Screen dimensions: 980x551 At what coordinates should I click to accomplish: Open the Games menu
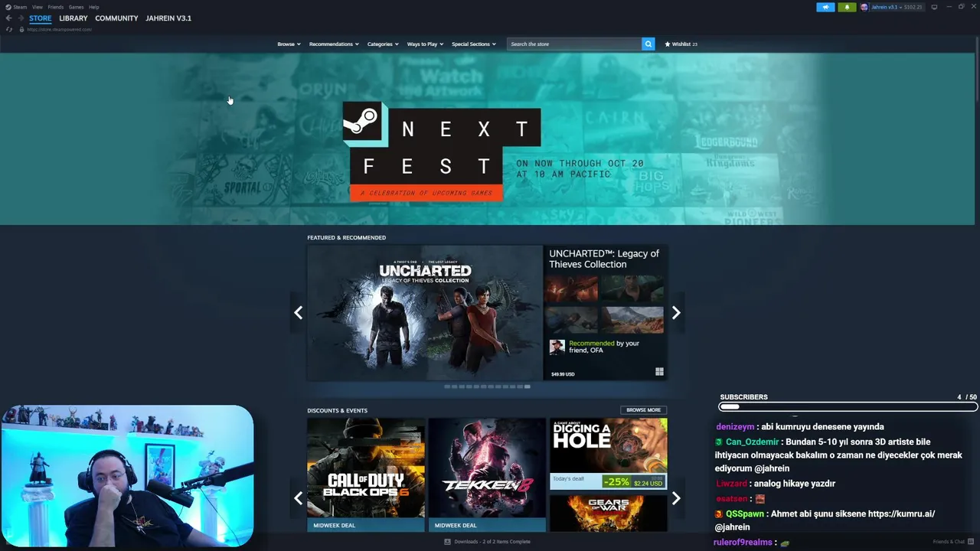76,7
